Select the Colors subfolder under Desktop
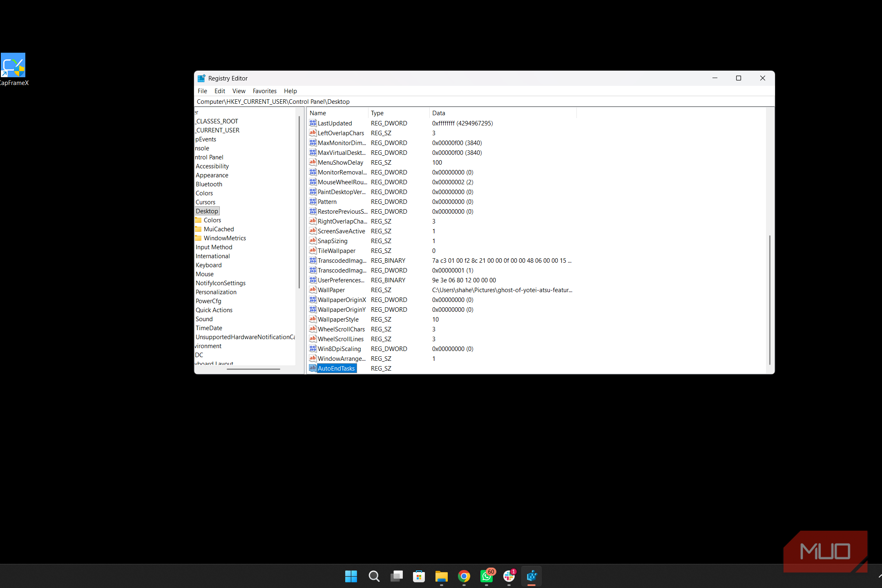Image resolution: width=882 pixels, height=588 pixels. click(212, 220)
